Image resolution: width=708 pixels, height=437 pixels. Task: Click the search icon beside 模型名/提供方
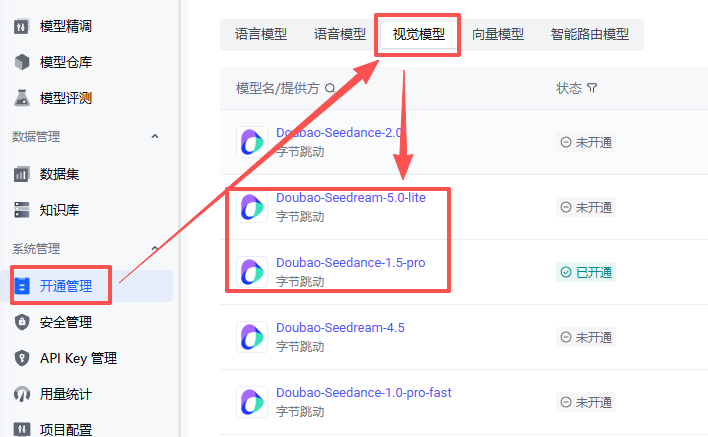coord(330,88)
